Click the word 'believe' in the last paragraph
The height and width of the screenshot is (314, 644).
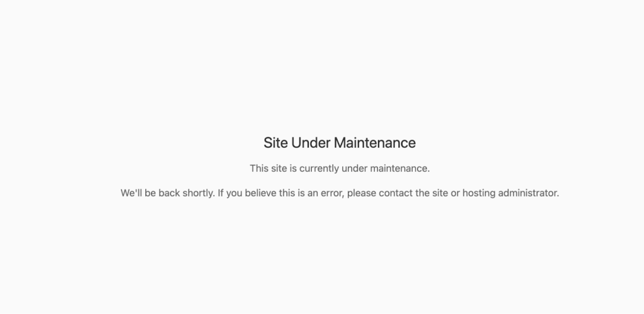[x=261, y=193]
